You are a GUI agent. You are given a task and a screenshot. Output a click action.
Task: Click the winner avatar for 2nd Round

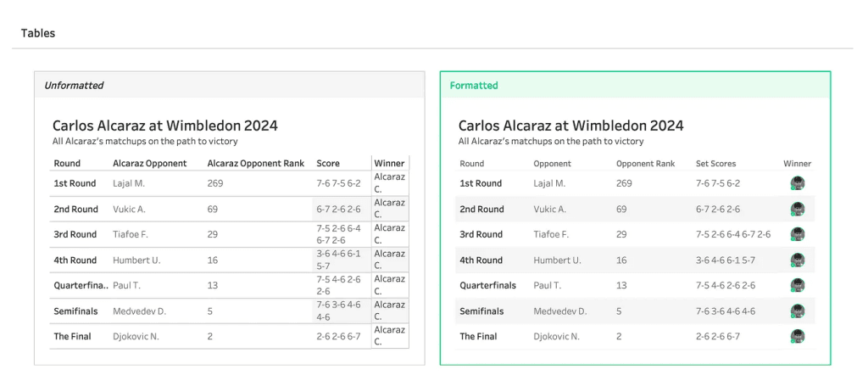click(x=797, y=209)
